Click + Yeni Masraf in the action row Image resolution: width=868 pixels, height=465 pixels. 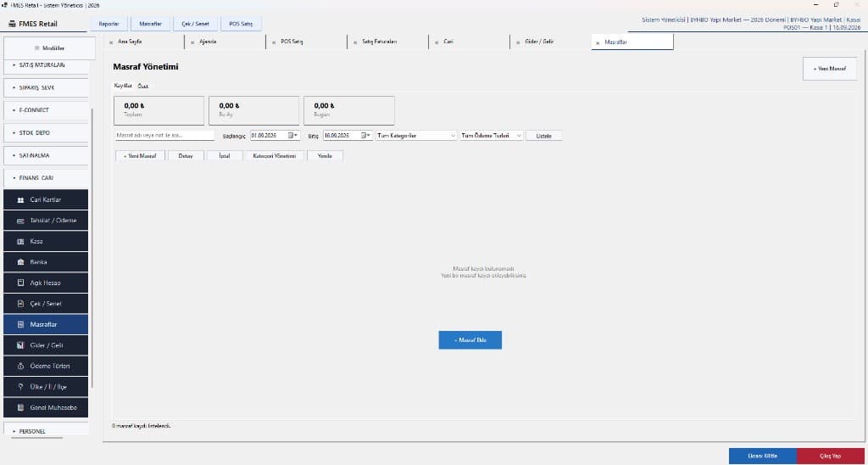tap(141, 156)
